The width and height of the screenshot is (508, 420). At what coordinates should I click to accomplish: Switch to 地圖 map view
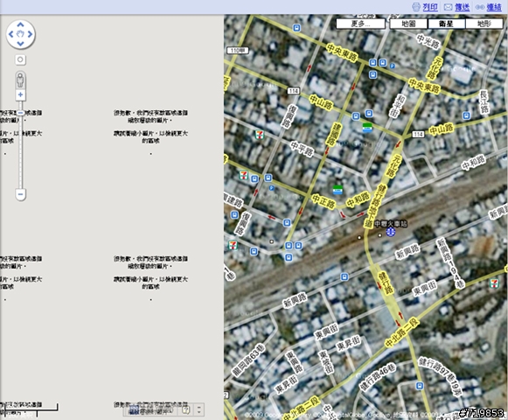[x=408, y=24]
